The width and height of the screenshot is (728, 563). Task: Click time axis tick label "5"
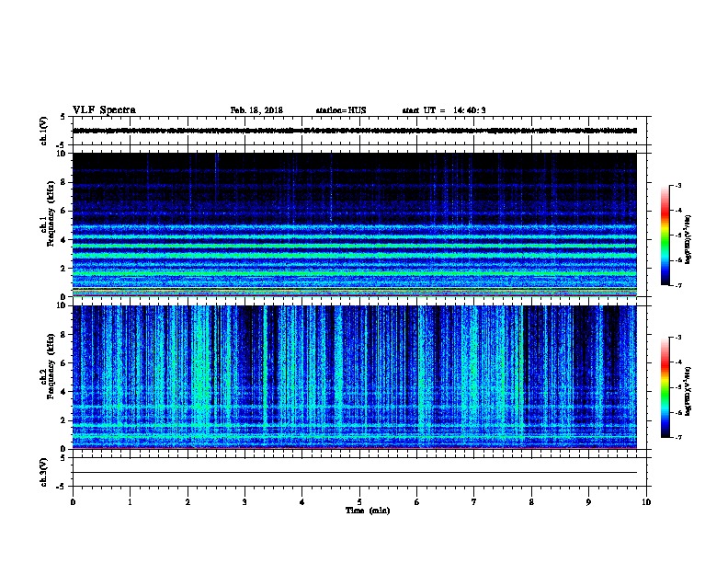pos(359,502)
